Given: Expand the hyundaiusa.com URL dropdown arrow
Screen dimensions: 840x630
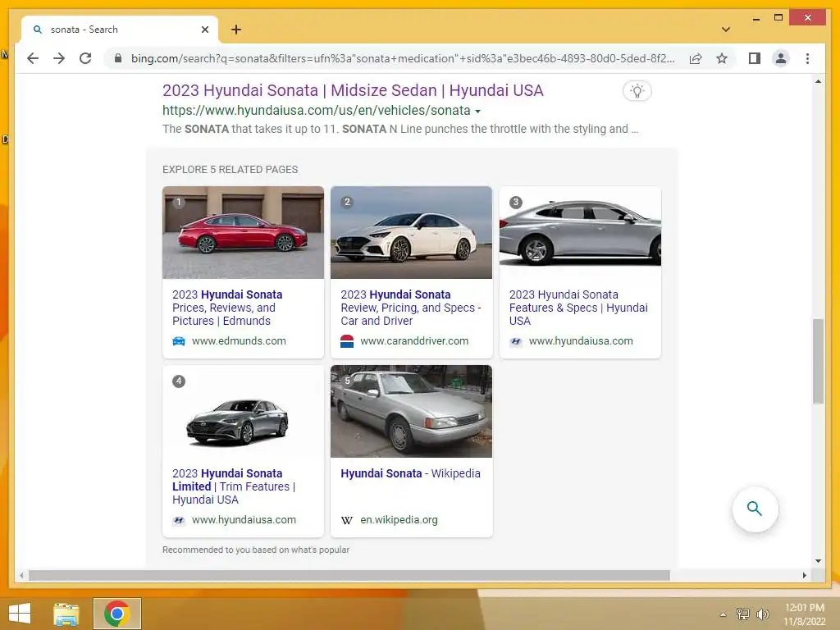Looking at the screenshot, I should point(477,111).
